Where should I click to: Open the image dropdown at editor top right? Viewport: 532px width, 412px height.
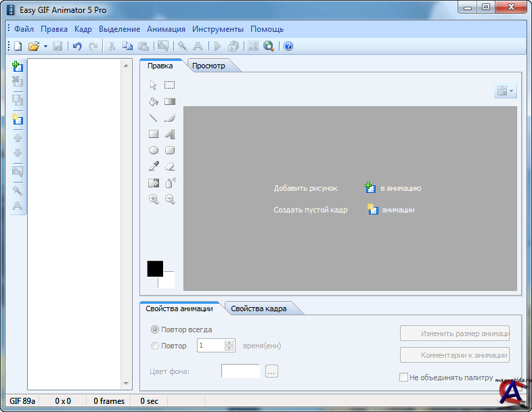505,91
